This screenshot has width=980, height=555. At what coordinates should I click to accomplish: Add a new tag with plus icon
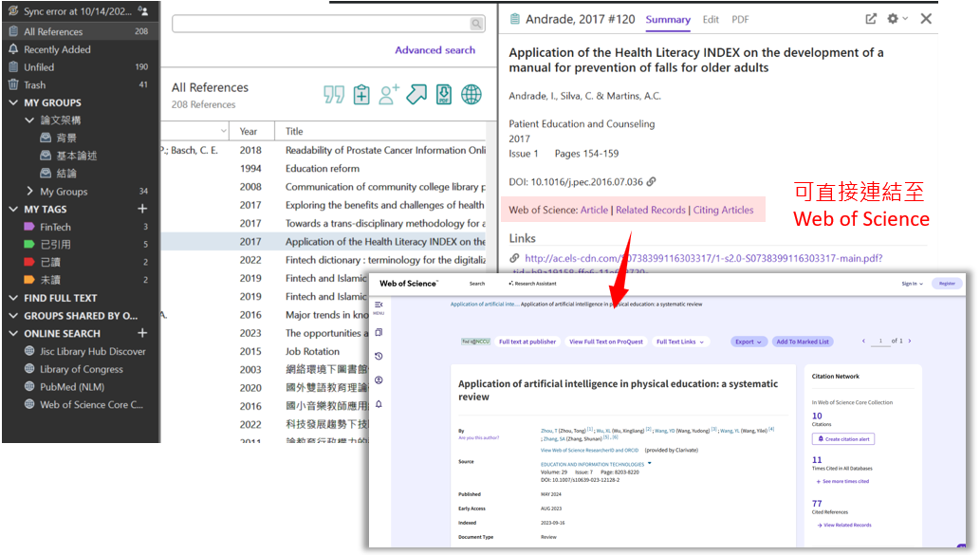(142, 209)
